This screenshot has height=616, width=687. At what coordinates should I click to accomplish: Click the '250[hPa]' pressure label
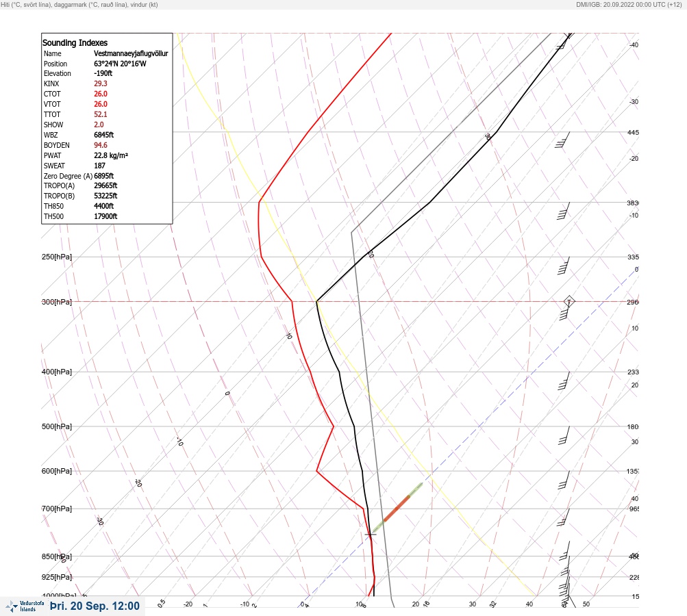[x=57, y=257]
